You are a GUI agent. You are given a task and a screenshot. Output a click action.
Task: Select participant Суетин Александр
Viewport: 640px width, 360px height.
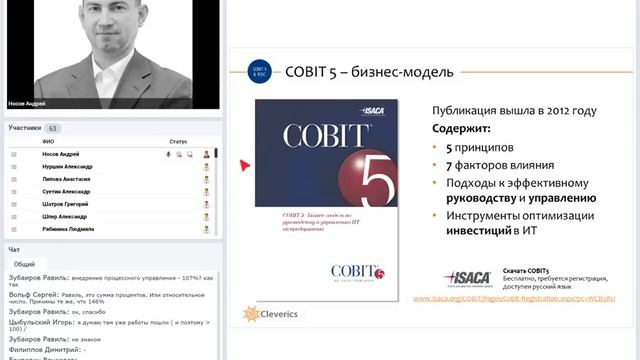[x=66, y=192]
